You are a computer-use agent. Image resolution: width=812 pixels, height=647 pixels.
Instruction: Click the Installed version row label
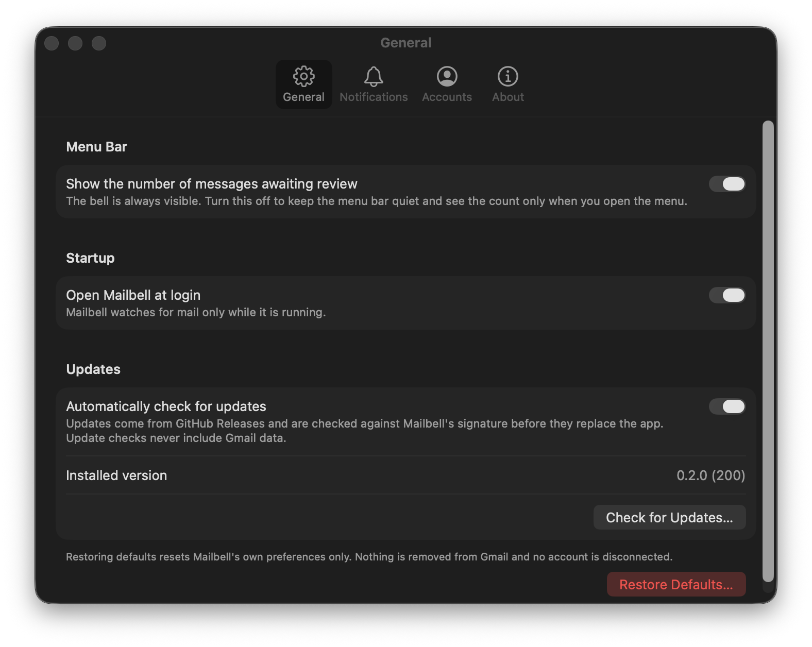pos(116,475)
